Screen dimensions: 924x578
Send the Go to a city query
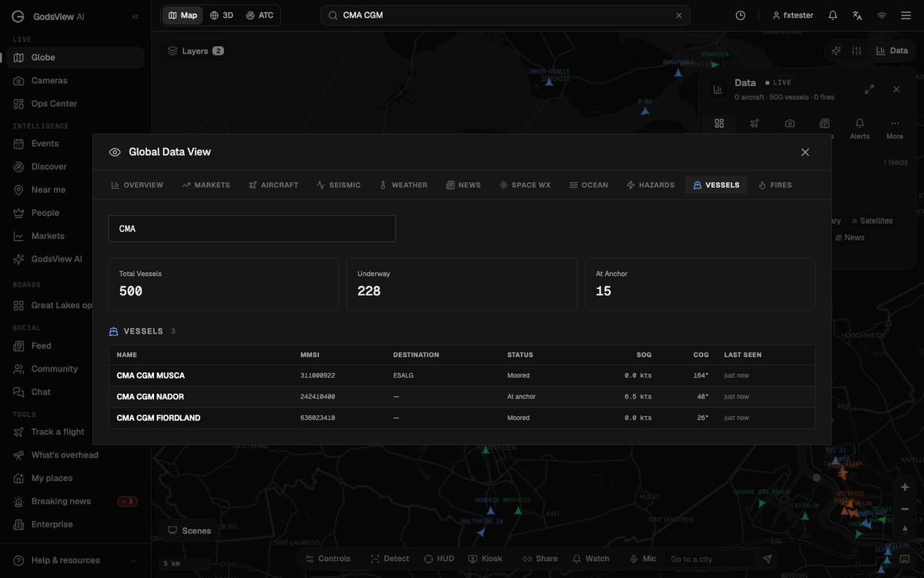767,559
